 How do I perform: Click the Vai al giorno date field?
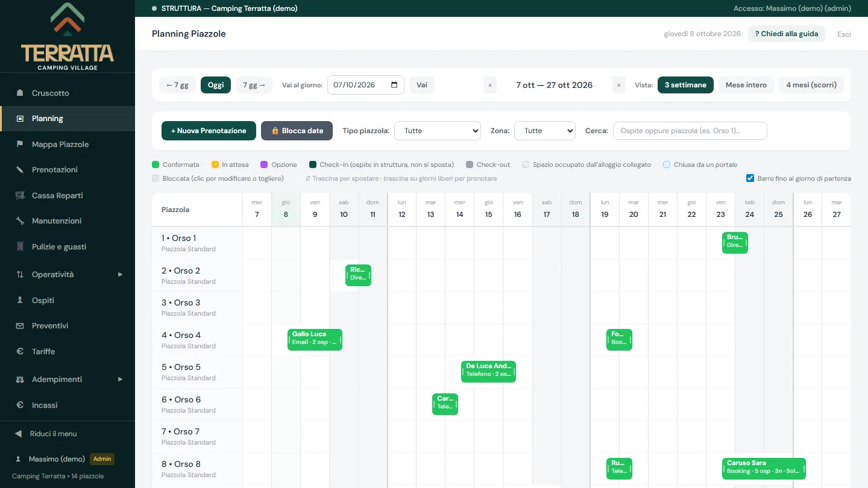pyautogui.click(x=366, y=85)
